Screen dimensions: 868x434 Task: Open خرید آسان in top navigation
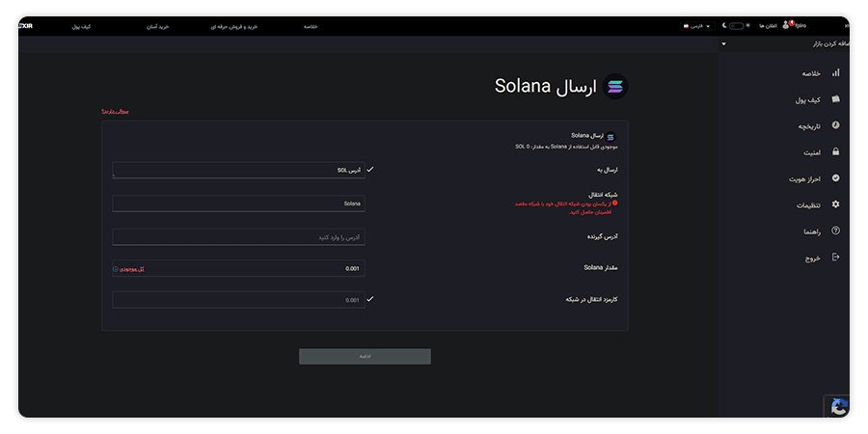point(157,26)
